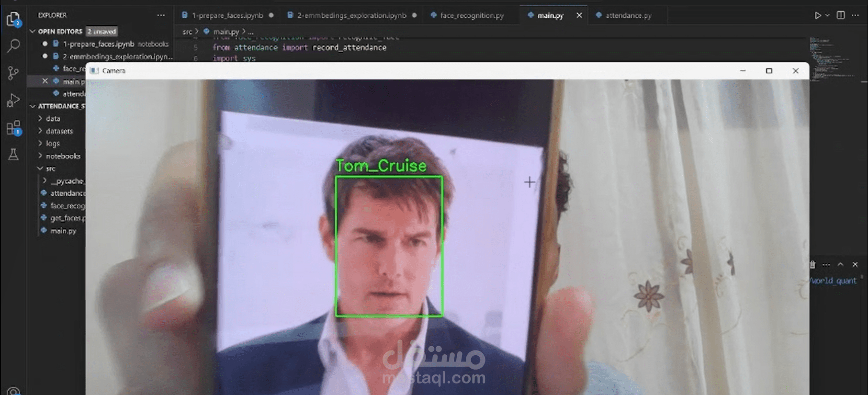Click src in the breadcrumb path
Screen dimensions: 868x395
(x=187, y=32)
